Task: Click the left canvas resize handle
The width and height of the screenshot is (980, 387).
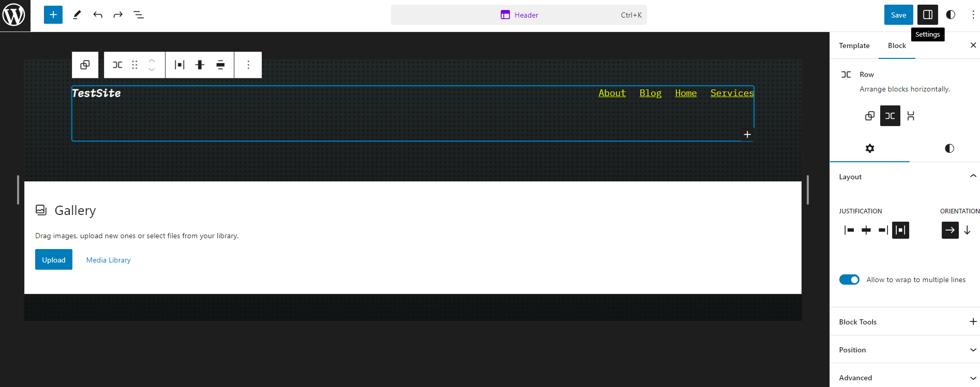Action: [18, 190]
